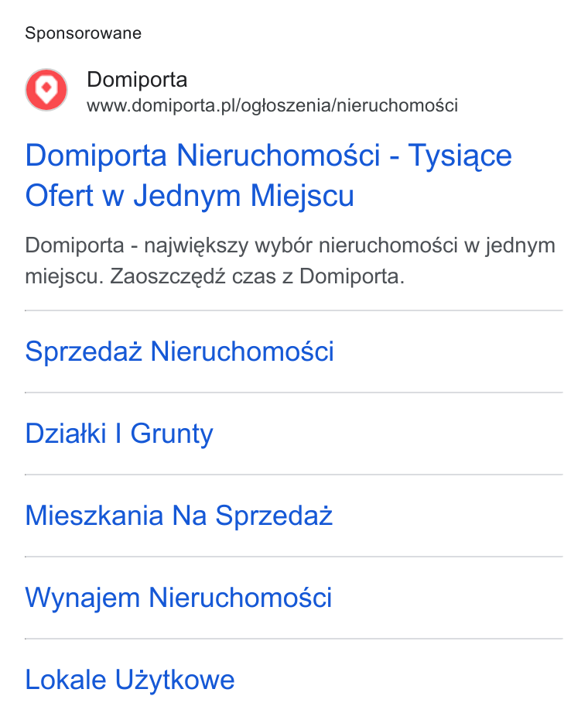
Task: Click the ad description starting 'Domiporta - największy'
Action: (290, 261)
